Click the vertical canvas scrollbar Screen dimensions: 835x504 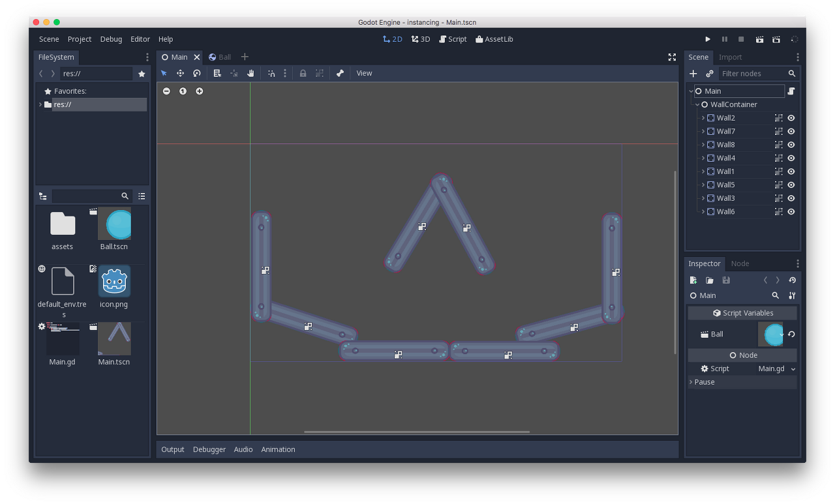click(675, 262)
